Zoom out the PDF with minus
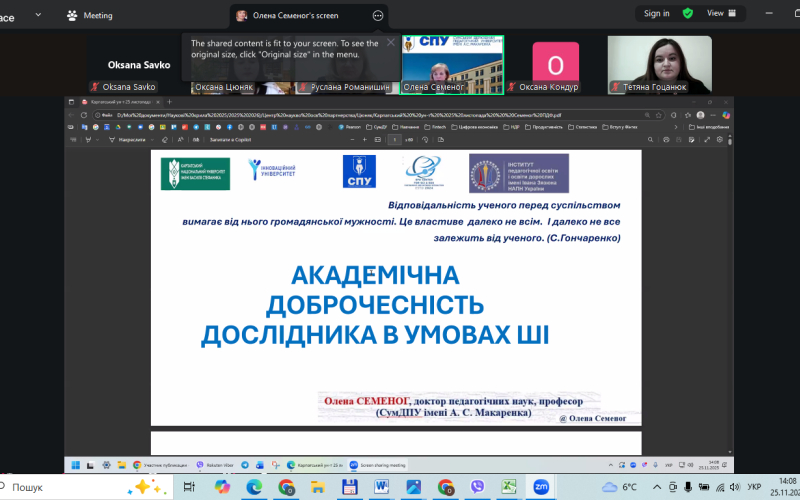The height and width of the screenshot is (500, 800). coord(352,140)
